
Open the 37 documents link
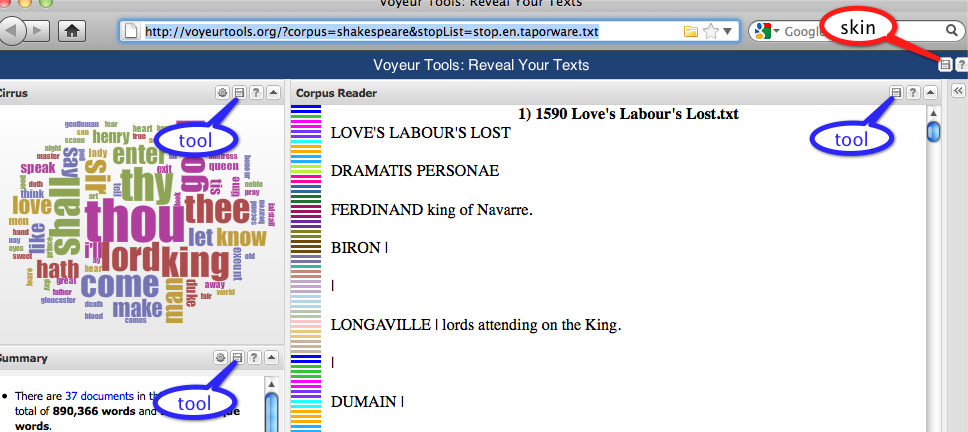pyautogui.click(x=99, y=396)
